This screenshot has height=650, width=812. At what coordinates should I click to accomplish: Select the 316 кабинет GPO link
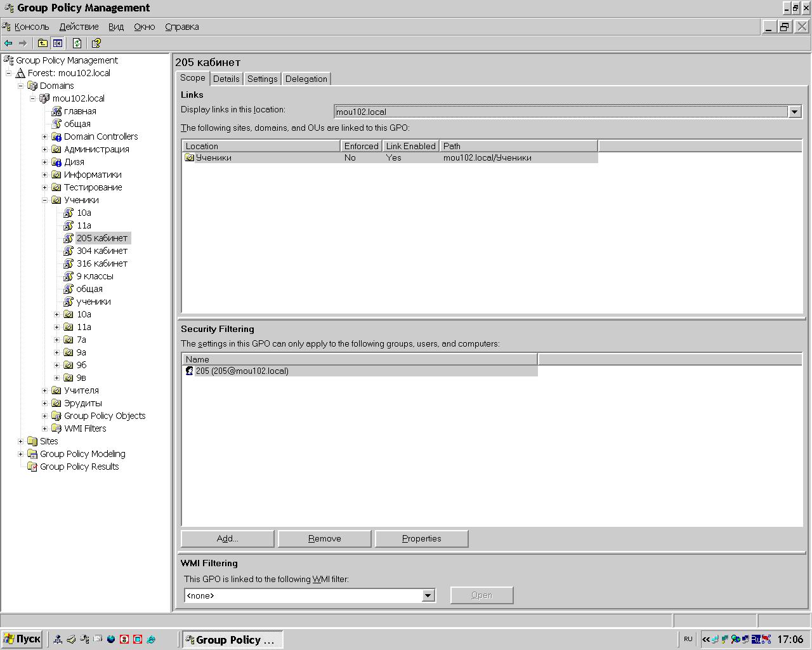pos(102,263)
